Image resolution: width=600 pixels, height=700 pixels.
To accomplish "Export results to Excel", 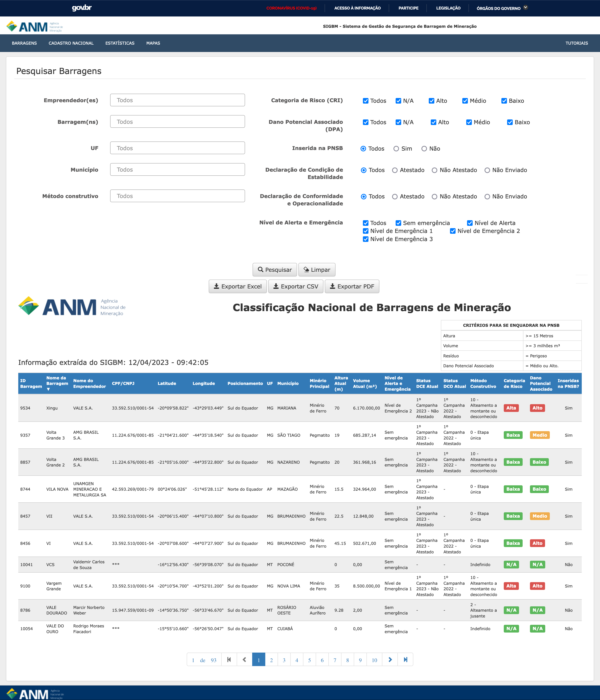I will tap(237, 286).
